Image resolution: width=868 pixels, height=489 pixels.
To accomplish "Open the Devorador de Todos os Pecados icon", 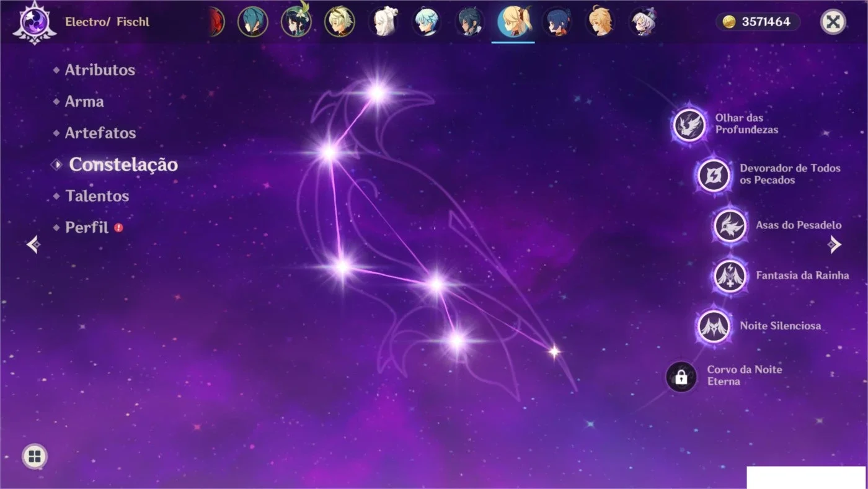I will (714, 175).
